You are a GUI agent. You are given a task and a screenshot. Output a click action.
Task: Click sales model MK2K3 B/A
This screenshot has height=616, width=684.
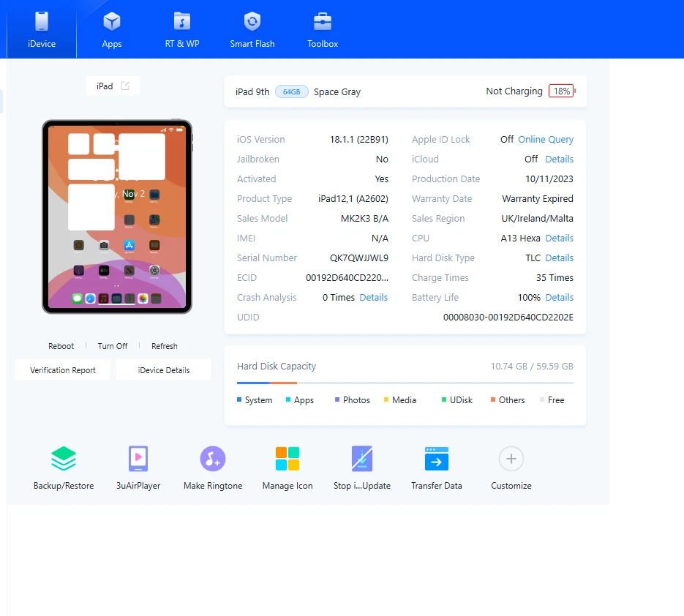[x=364, y=218]
